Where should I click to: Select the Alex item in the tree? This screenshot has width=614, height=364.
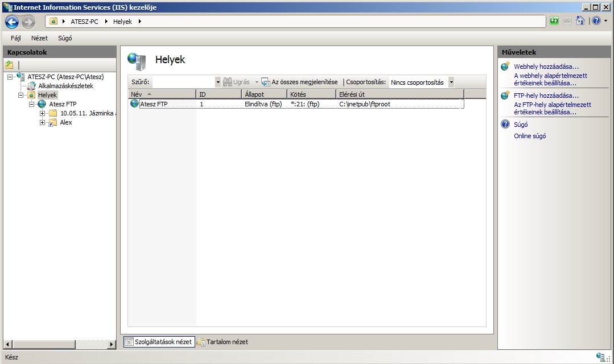click(x=66, y=122)
